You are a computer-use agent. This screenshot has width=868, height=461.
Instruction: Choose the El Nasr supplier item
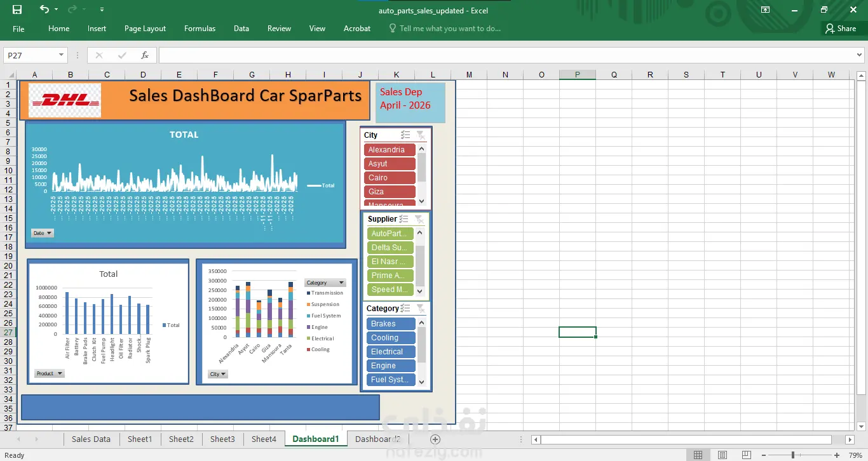point(390,262)
